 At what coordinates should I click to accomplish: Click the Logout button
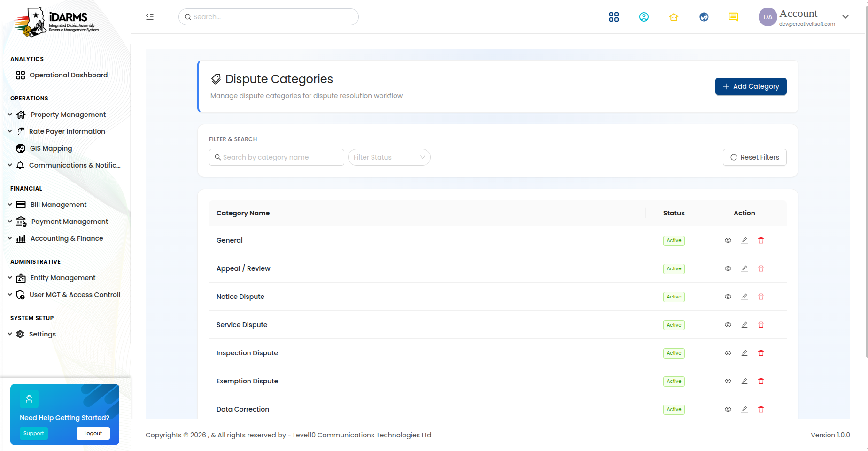[93, 434]
